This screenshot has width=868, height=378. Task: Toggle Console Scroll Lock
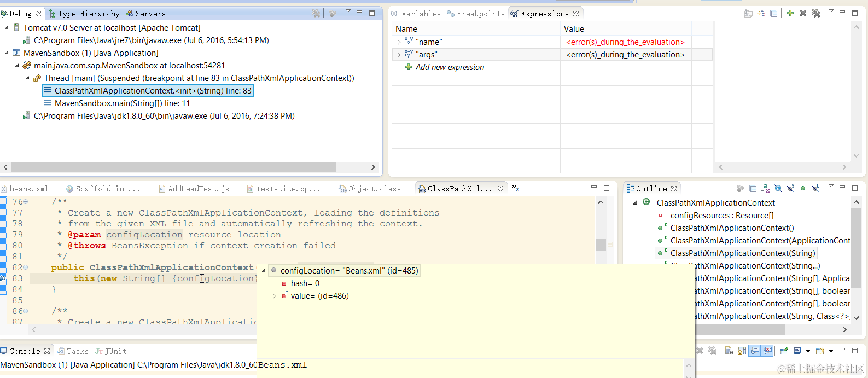742,351
